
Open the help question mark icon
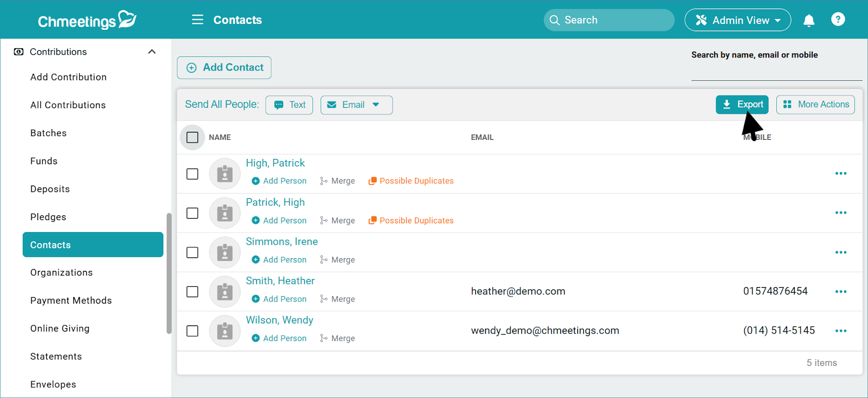(838, 20)
